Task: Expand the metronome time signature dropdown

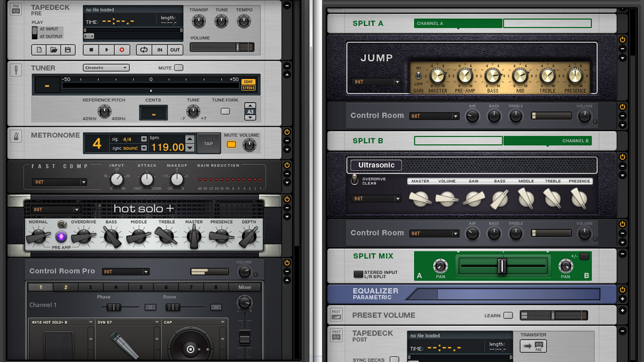Action: coord(144,139)
